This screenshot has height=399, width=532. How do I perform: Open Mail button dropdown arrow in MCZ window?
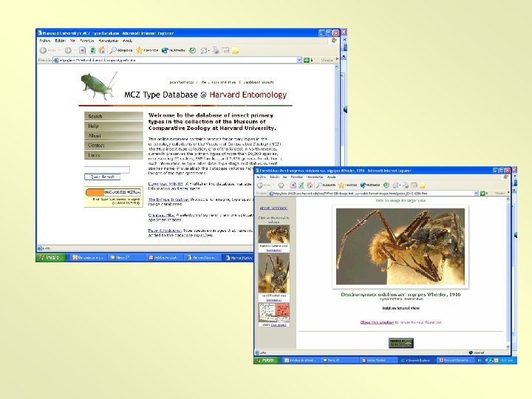pos(208,50)
